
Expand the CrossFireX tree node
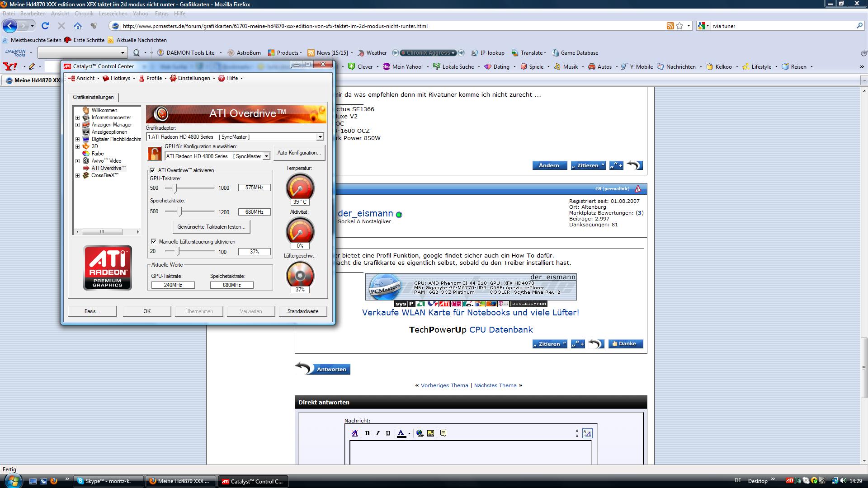(77, 175)
